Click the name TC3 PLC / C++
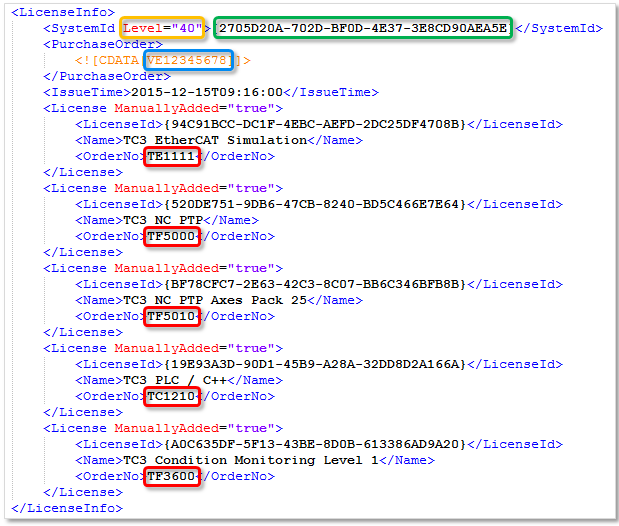619x526 pixels. (x=175, y=380)
